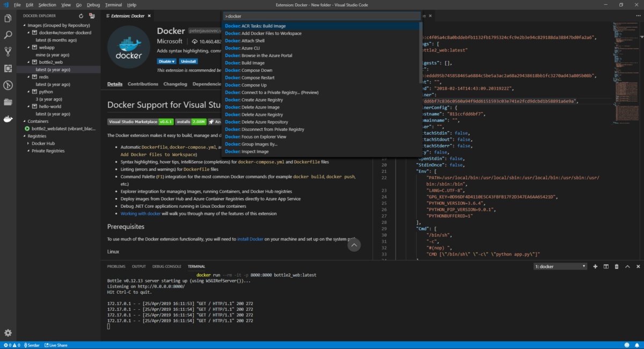
Task: Expand the Docker Hub registry node
Action: [28, 143]
